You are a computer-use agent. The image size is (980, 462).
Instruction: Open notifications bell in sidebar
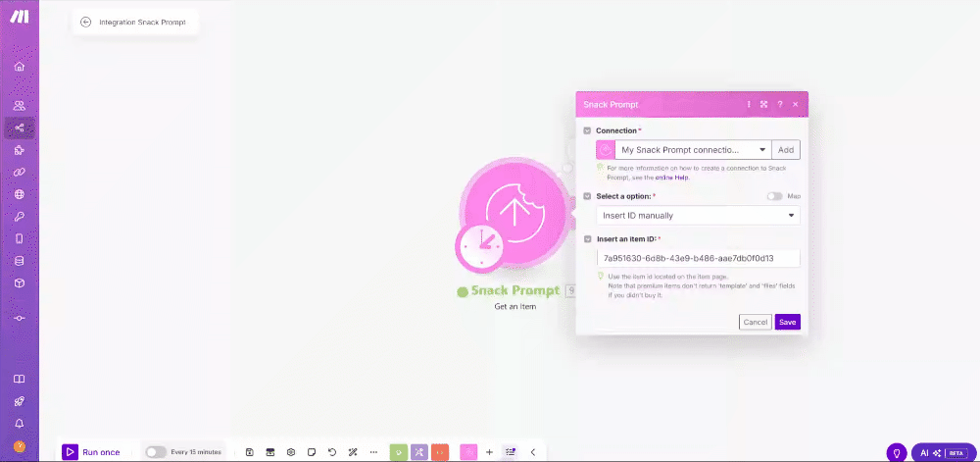(x=20, y=423)
